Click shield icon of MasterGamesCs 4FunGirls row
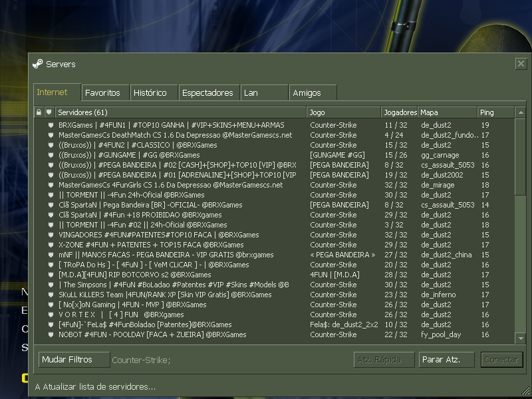532x399 pixels. click(x=51, y=185)
